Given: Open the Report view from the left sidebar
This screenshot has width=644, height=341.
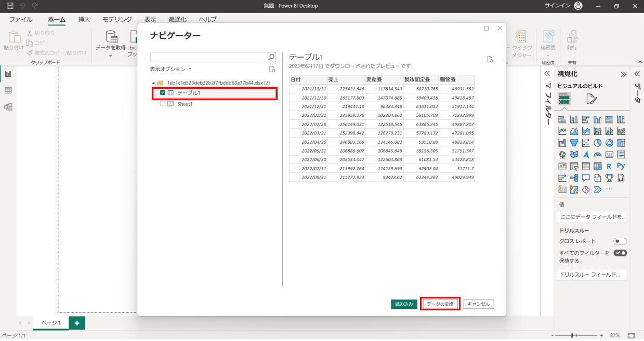Looking at the screenshot, I should coord(8,74).
